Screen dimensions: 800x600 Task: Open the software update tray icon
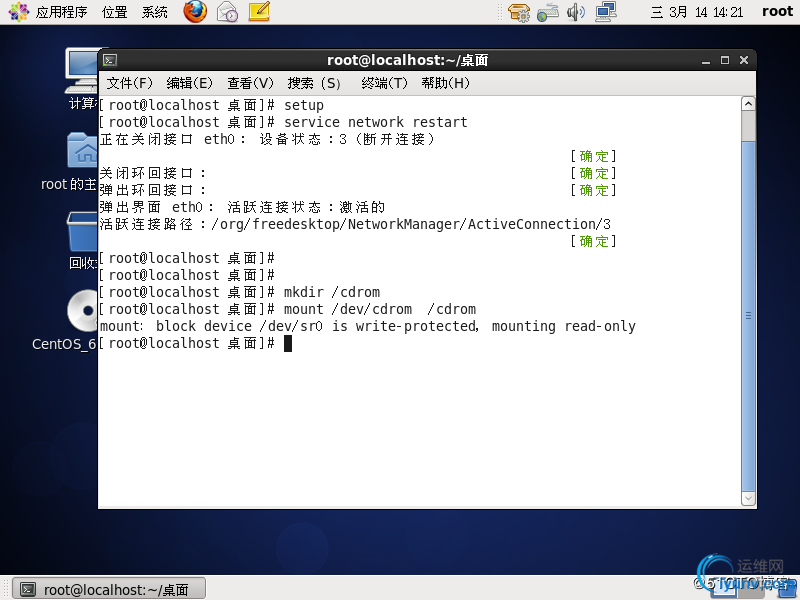(519, 12)
